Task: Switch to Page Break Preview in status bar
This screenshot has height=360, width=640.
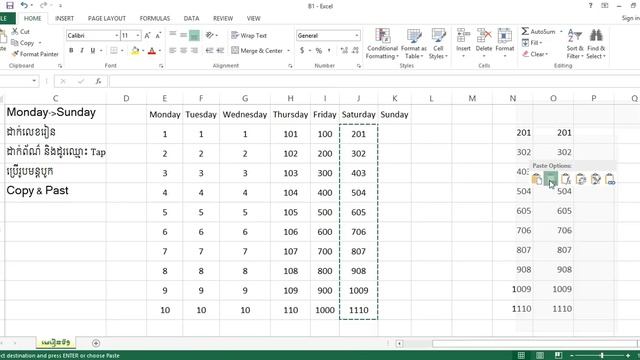Action: 558,356
